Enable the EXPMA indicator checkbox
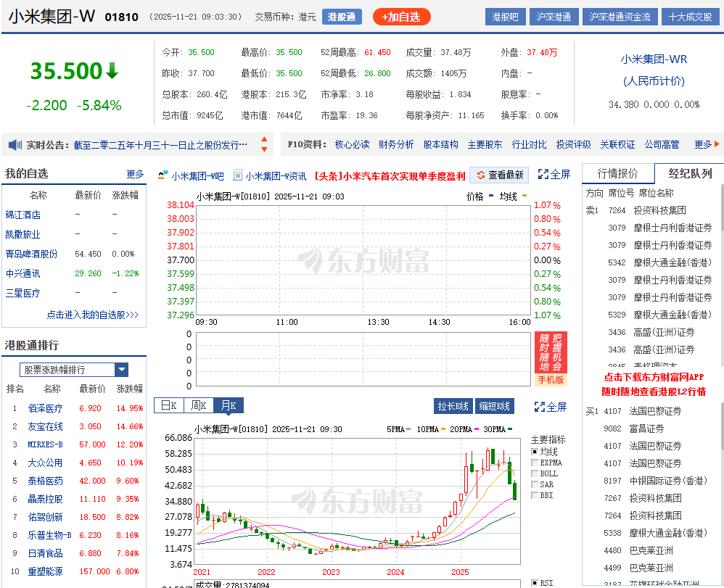The width and height of the screenshot is (724, 588). coord(535,463)
